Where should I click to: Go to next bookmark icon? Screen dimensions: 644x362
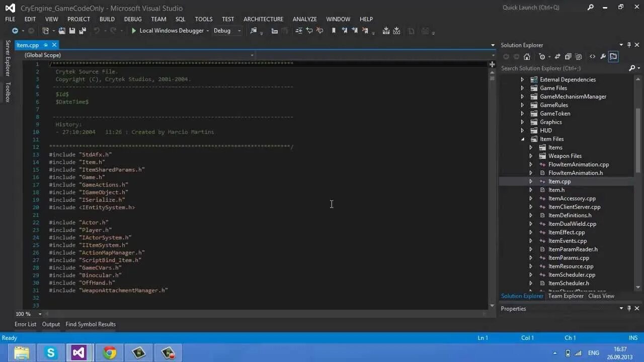pyautogui.click(x=355, y=31)
